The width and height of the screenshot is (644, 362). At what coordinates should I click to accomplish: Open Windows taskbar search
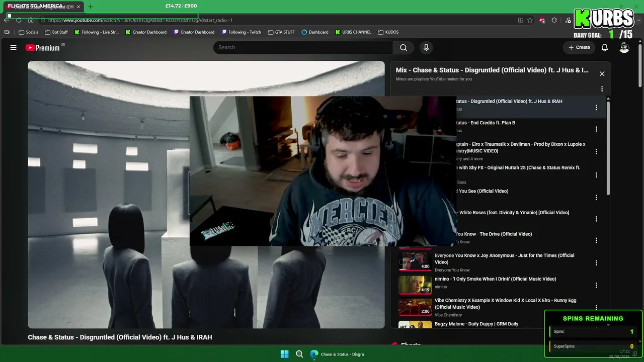(299, 354)
